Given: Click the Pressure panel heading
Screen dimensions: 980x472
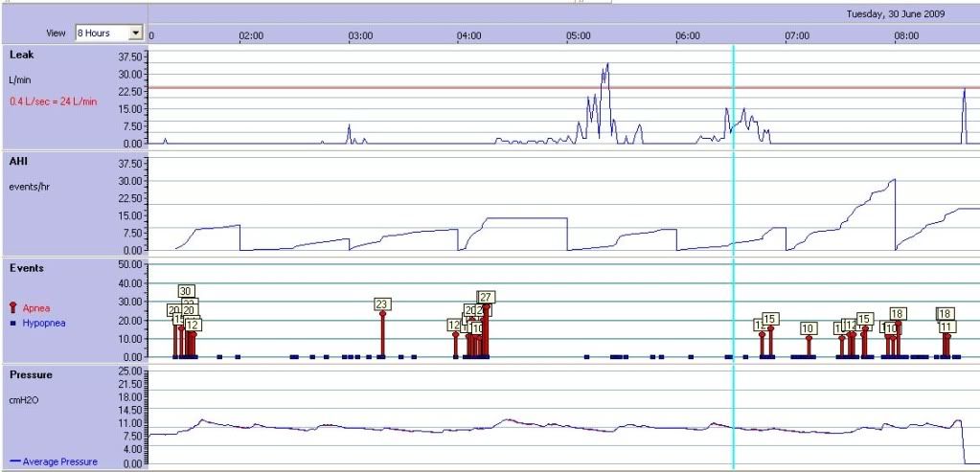Looking at the screenshot, I should [x=30, y=375].
